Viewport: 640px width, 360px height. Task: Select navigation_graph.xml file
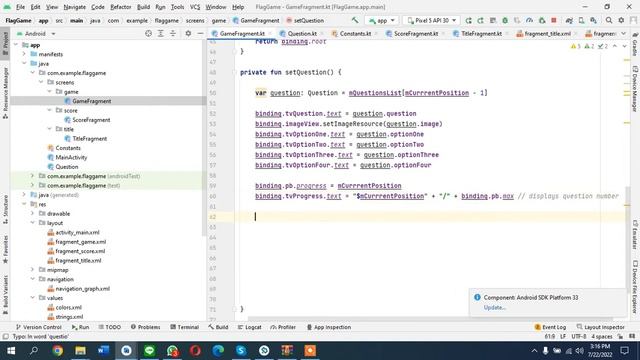tap(82, 289)
